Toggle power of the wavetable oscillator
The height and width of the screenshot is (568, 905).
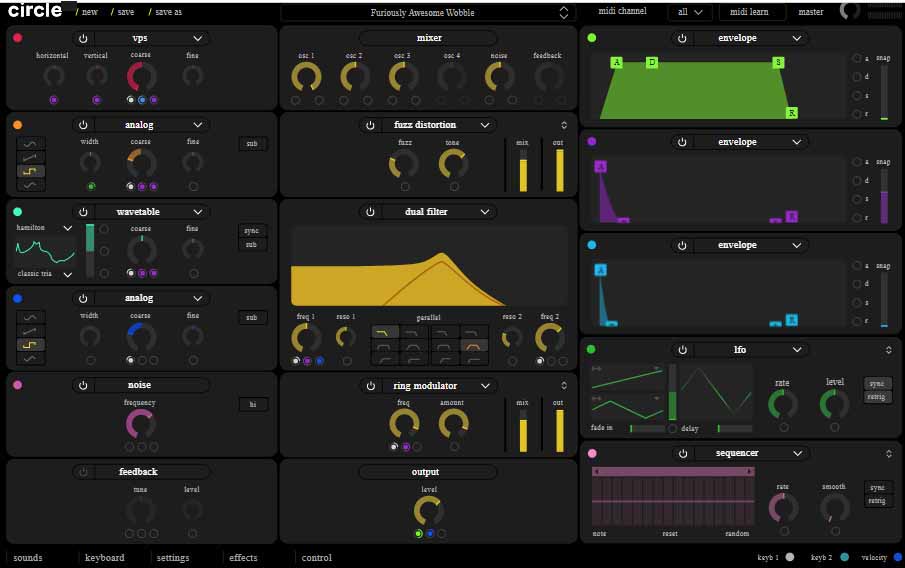[x=83, y=212]
